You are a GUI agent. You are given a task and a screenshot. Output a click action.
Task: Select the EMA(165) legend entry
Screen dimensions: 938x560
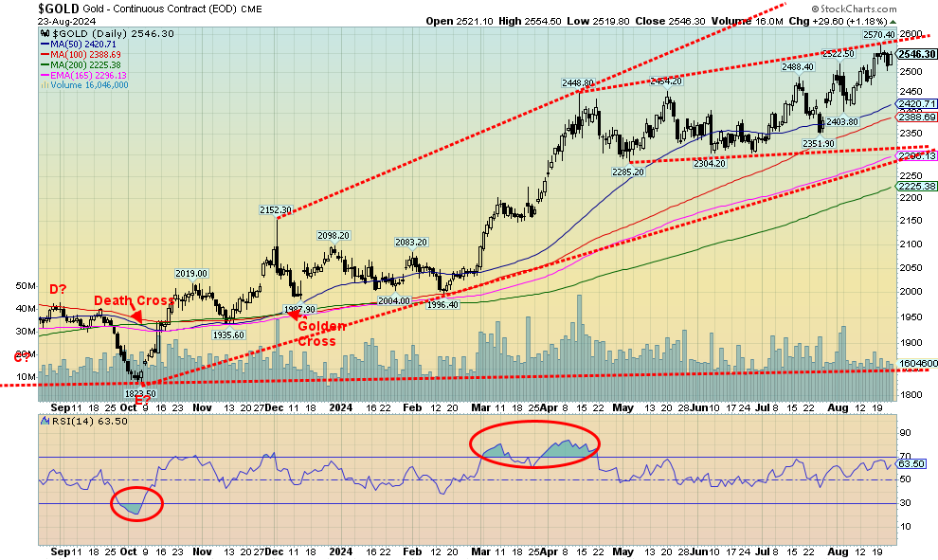(84, 75)
